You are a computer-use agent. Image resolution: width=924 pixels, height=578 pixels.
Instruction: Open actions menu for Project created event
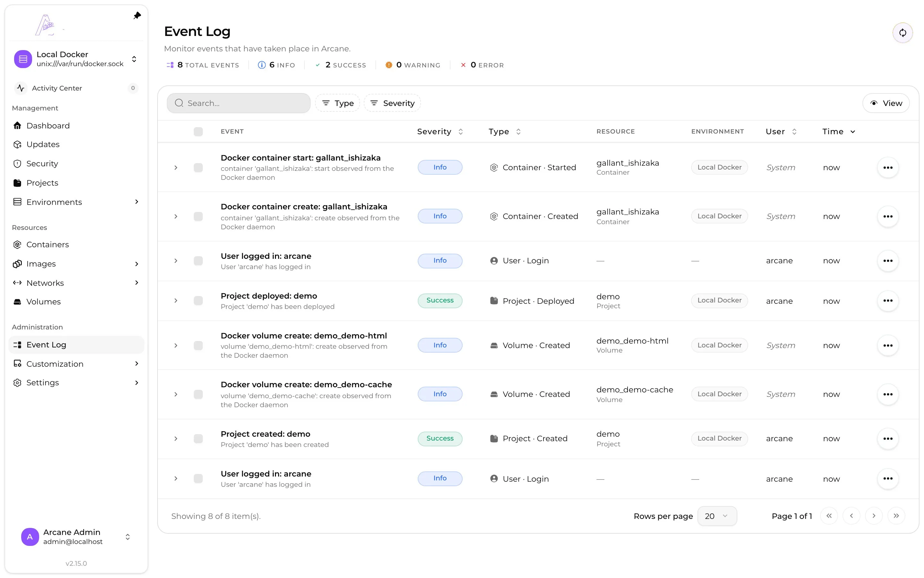[x=888, y=438]
